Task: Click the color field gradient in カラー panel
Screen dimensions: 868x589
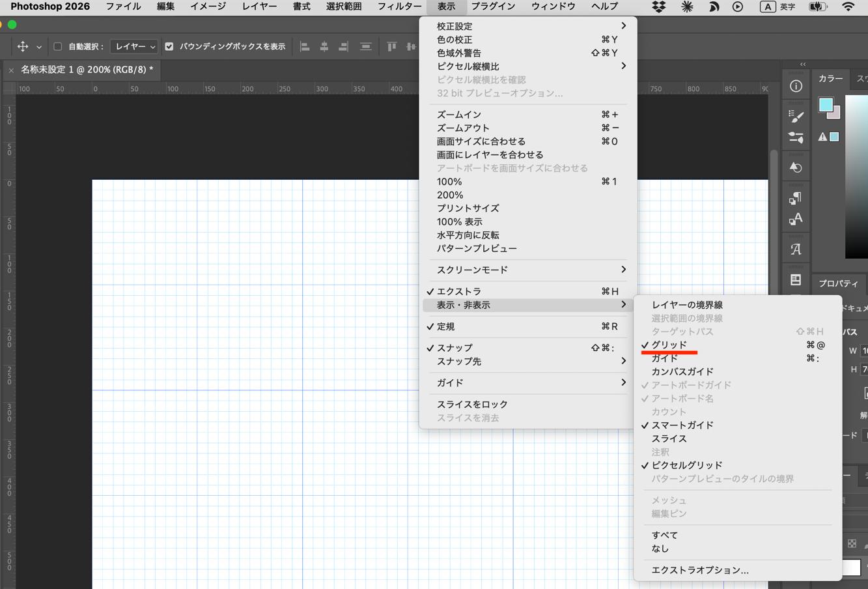Action: click(857, 176)
